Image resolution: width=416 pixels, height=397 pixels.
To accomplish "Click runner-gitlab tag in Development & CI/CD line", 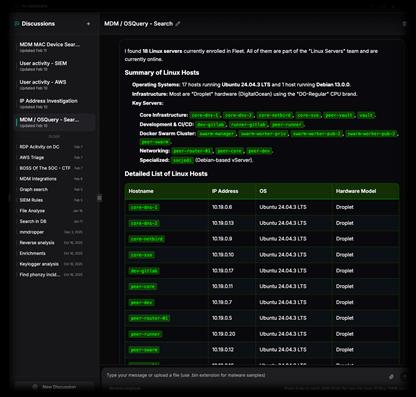I will 248,125.
